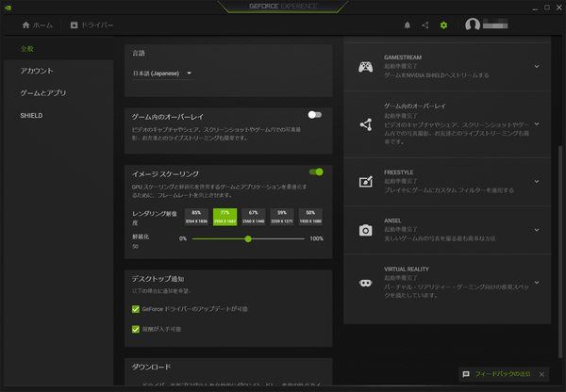The image size is (566, 392).
Task: Select アカウント in the sidebar
Action: click(x=58, y=71)
